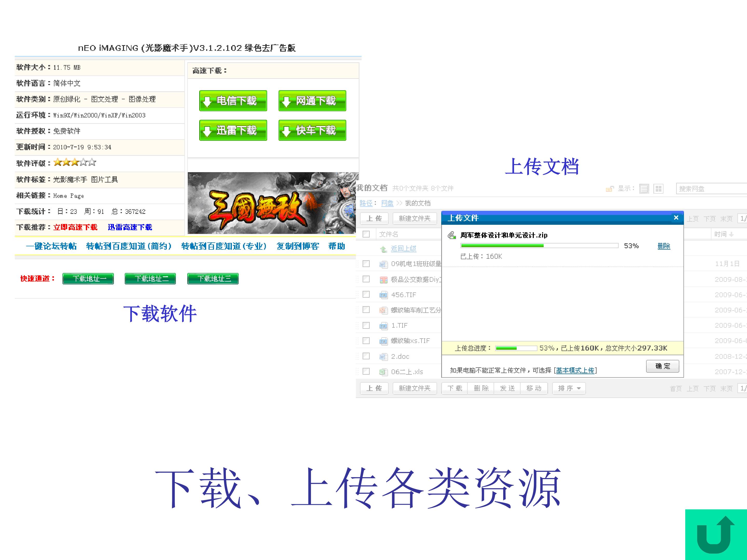Click the file upload progress bar

click(539, 246)
